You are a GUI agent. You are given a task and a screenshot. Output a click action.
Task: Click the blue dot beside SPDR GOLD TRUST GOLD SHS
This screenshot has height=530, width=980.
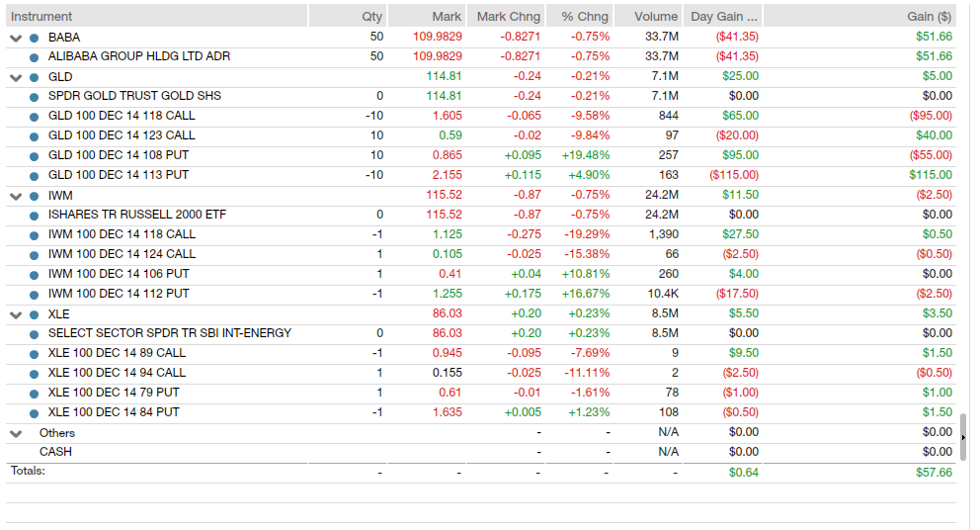coord(35,97)
